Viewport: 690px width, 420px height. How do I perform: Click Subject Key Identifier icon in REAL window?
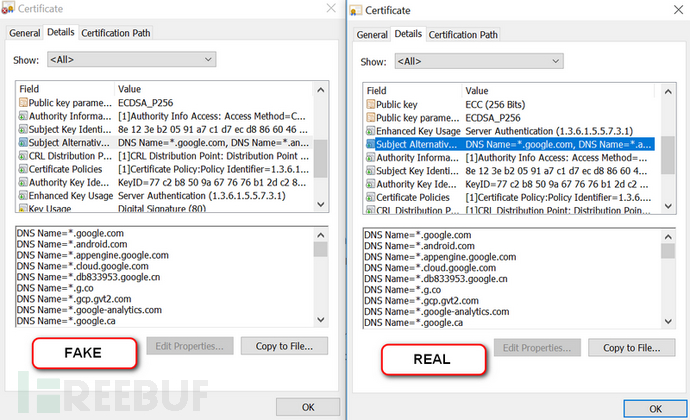click(x=371, y=171)
